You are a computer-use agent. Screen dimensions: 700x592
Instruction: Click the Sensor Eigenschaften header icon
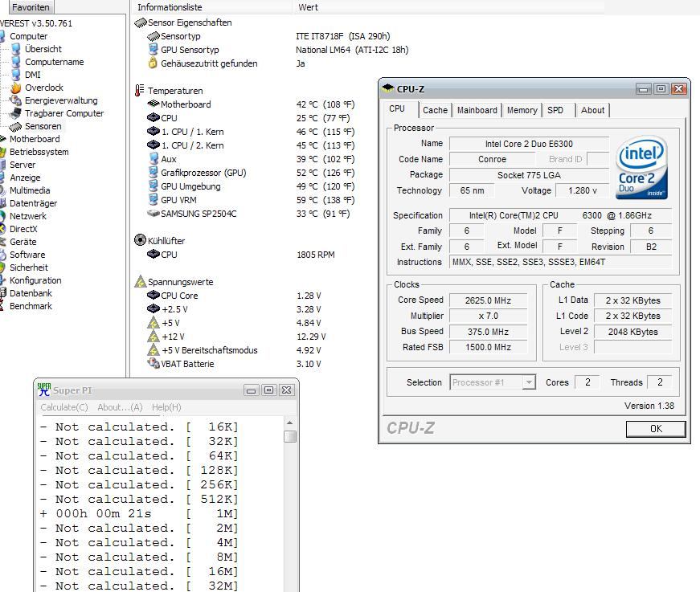141,22
